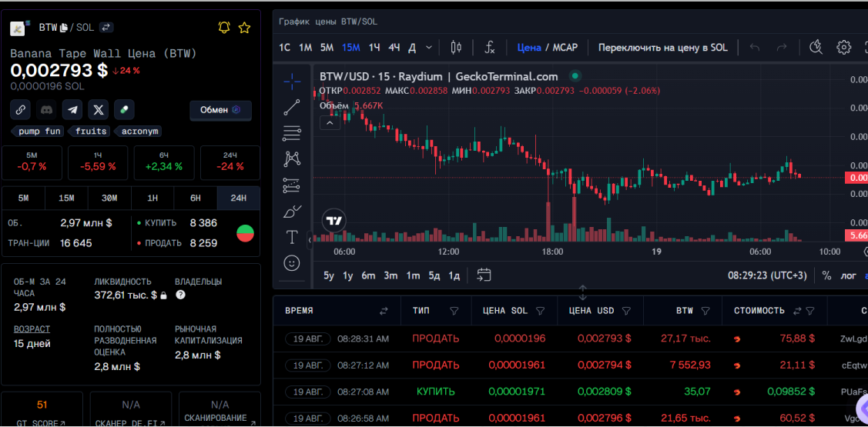Select the Fibonacci retracement tool

click(x=292, y=133)
